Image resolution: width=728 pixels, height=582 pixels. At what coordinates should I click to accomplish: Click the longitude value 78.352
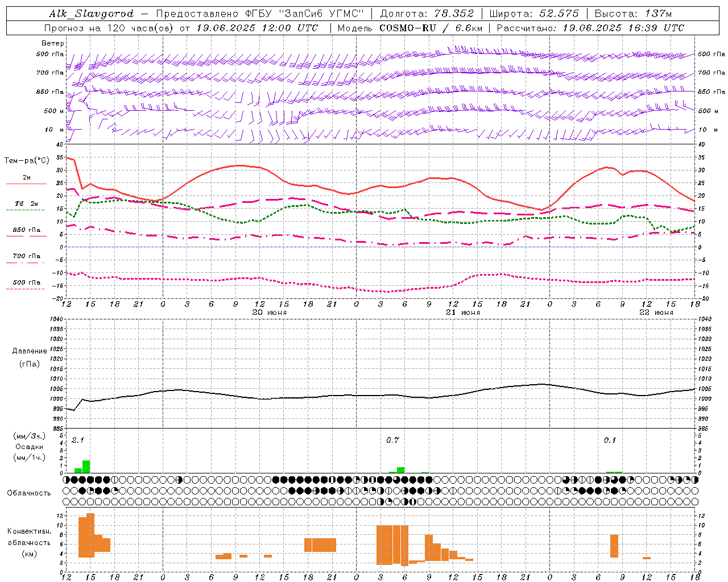pyautogui.click(x=454, y=14)
